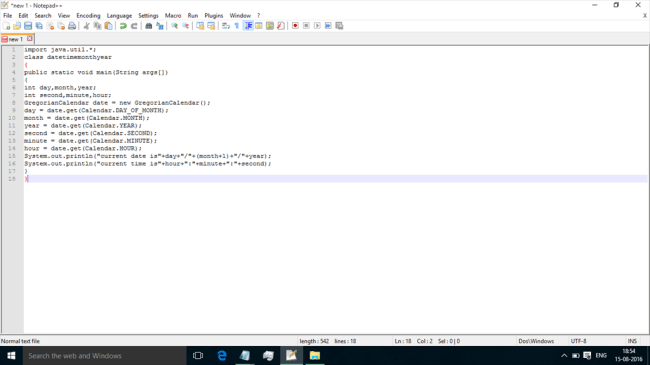Click the taskbar search box
This screenshot has width=650, height=365.
click(x=104, y=355)
